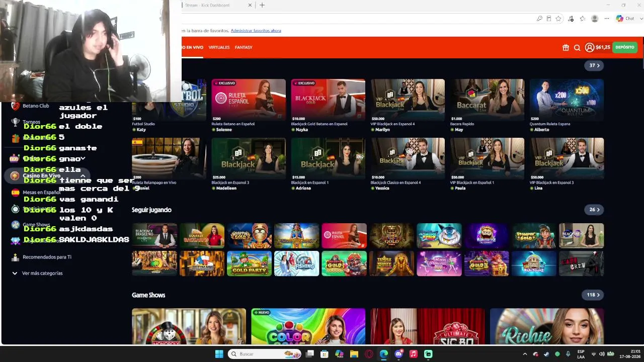Click the Windows taskbar Buscar search box
Viewport: 644px width, 362px height.
coord(265,354)
